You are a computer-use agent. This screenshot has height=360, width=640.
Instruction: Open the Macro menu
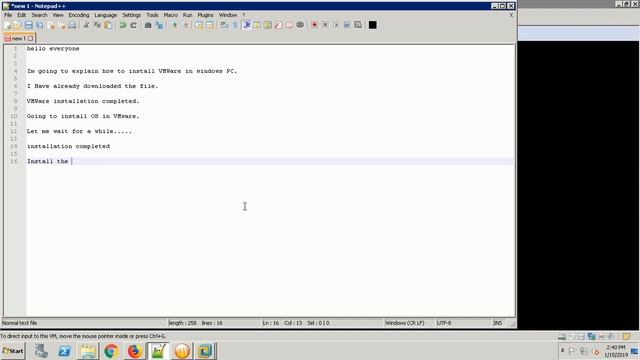[x=171, y=15]
